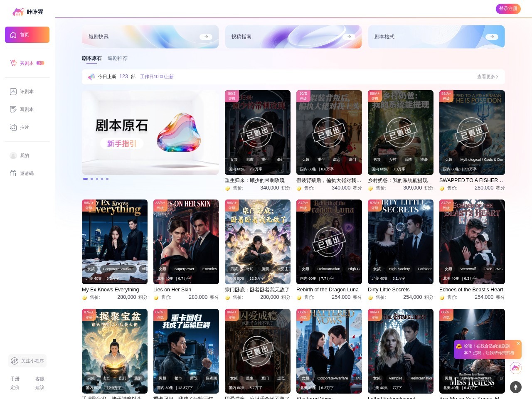Viewport: 532px width, 399px height.
Task: Click the Vampire tag on Lethal Entanglement cover
Action: [396, 378]
